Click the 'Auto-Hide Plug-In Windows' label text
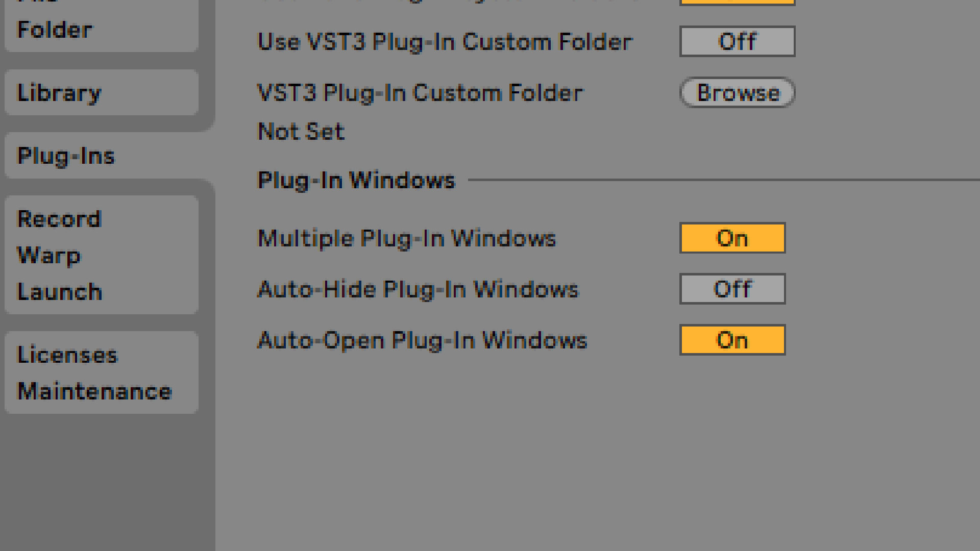 click(418, 290)
